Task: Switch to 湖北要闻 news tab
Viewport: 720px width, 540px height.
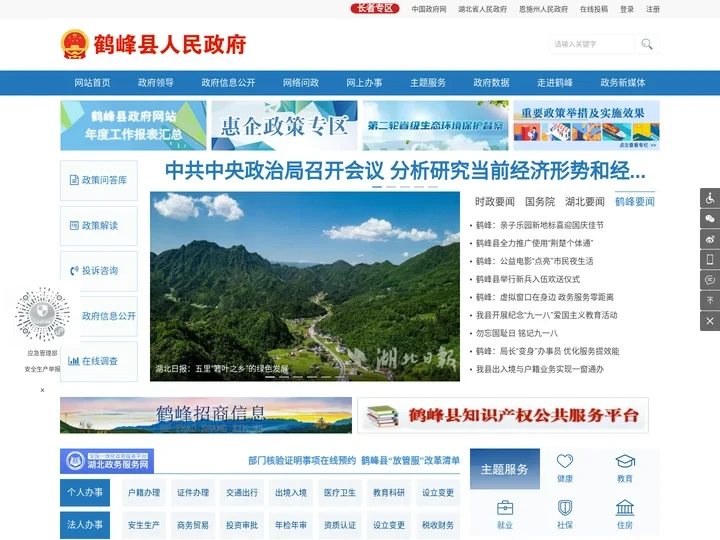Action: tap(585, 202)
